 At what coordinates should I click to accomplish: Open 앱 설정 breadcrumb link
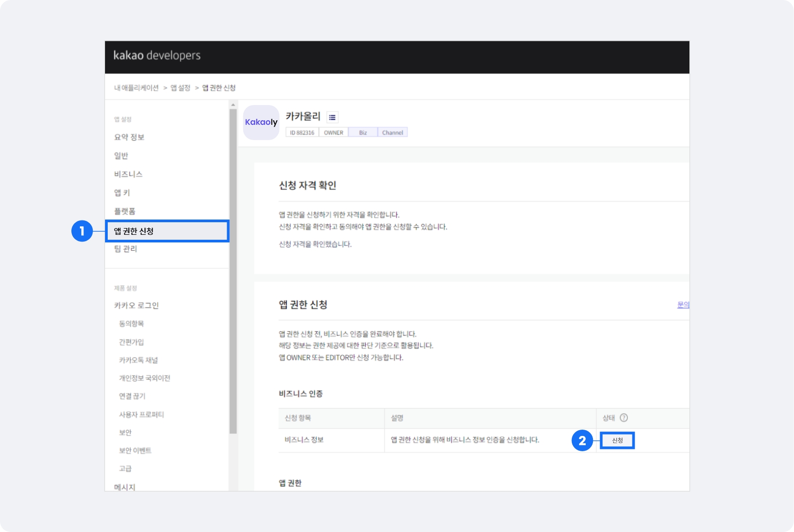click(x=180, y=88)
